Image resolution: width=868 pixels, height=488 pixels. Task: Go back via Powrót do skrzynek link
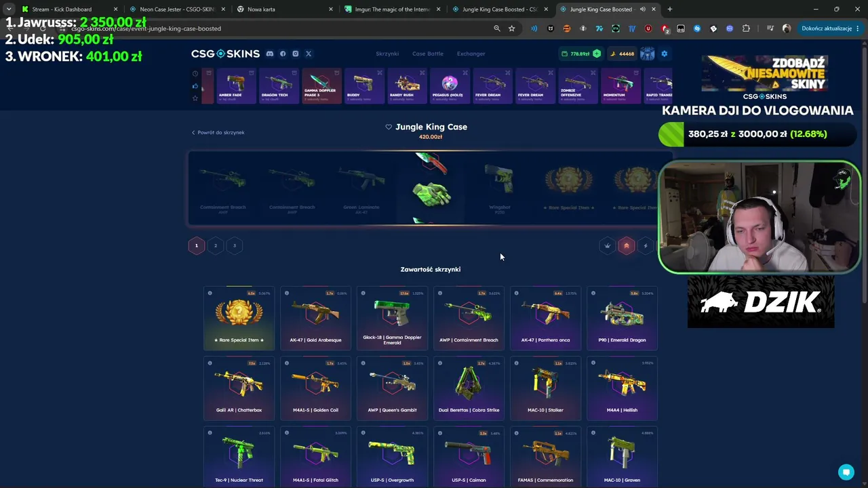pos(218,133)
